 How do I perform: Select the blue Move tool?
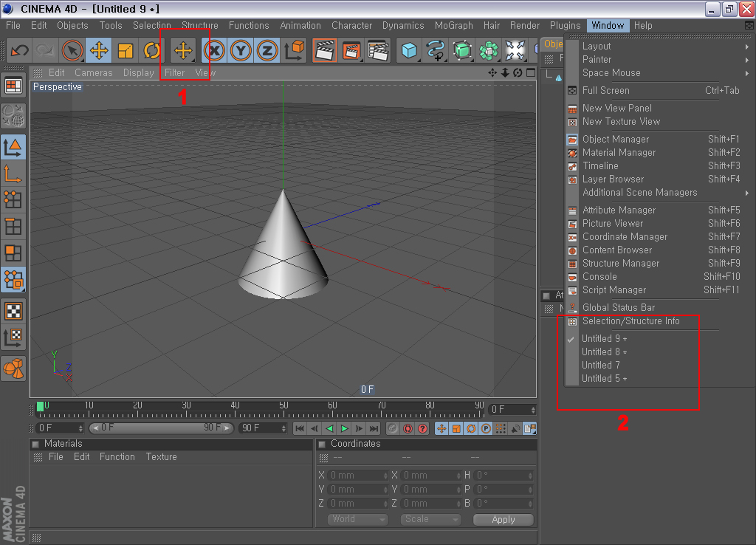tap(99, 50)
